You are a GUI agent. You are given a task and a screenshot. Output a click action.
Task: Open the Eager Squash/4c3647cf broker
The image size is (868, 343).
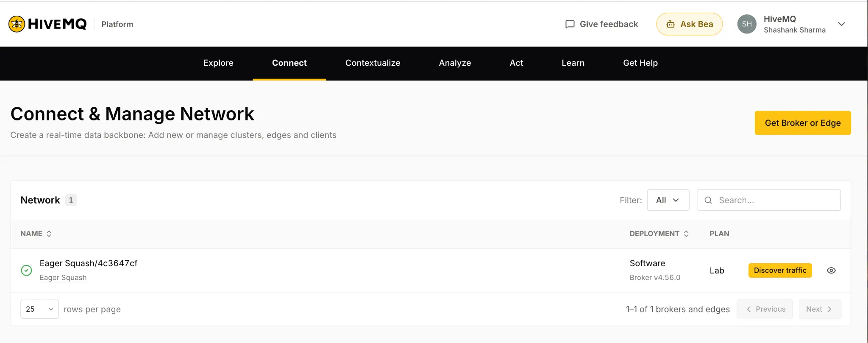tap(89, 263)
